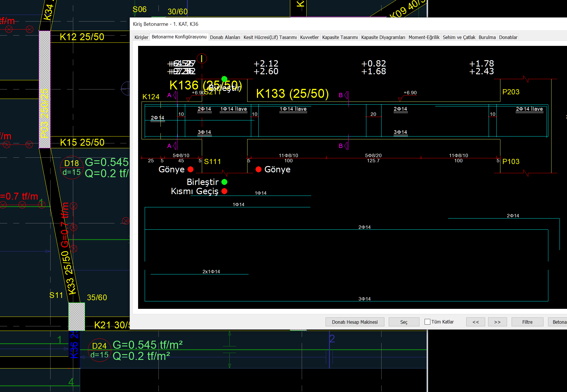Select stirrup label 5Φ8/20 125.7
The image size is (567, 392).
click(373, 158)
